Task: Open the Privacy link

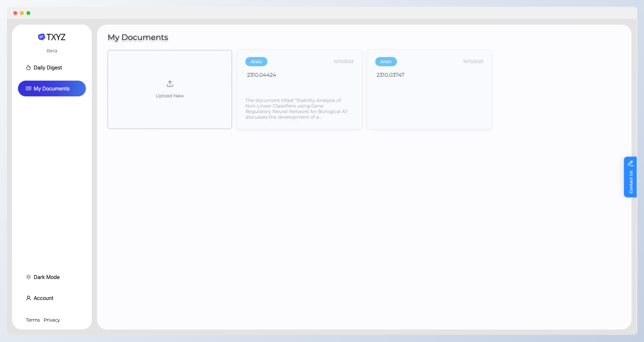Action: point(52,320)
